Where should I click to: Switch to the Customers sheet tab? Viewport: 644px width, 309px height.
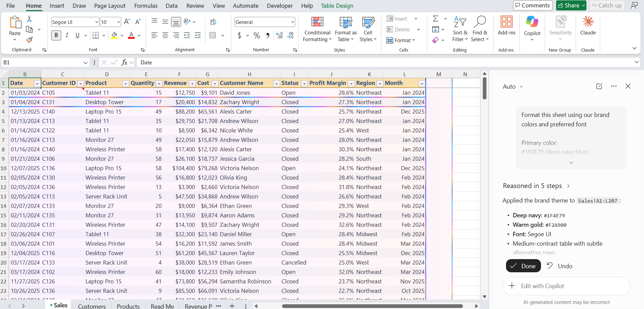coord(92,306)
